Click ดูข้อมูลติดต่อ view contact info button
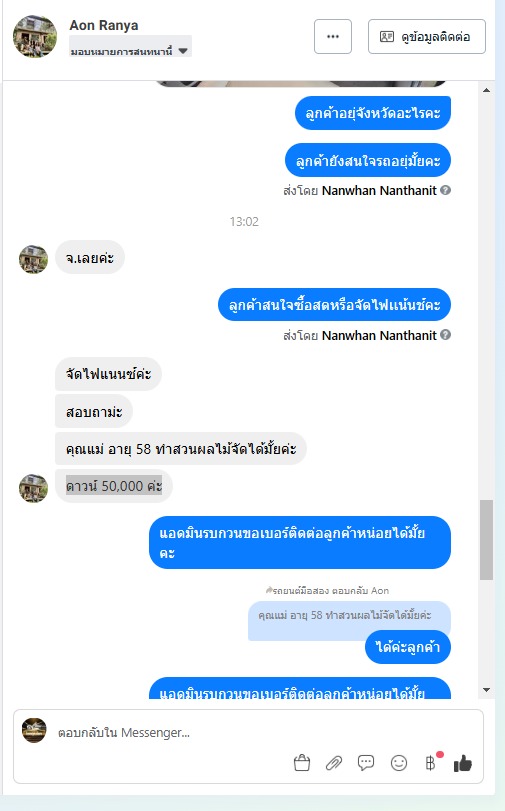Viewport: 505px width, 811px height. click(x=427, y=36)
